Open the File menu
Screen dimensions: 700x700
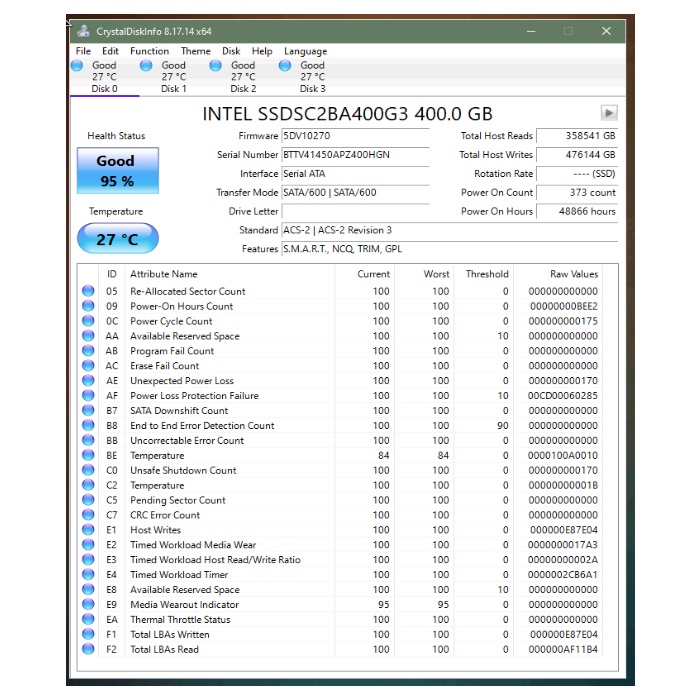83,51
